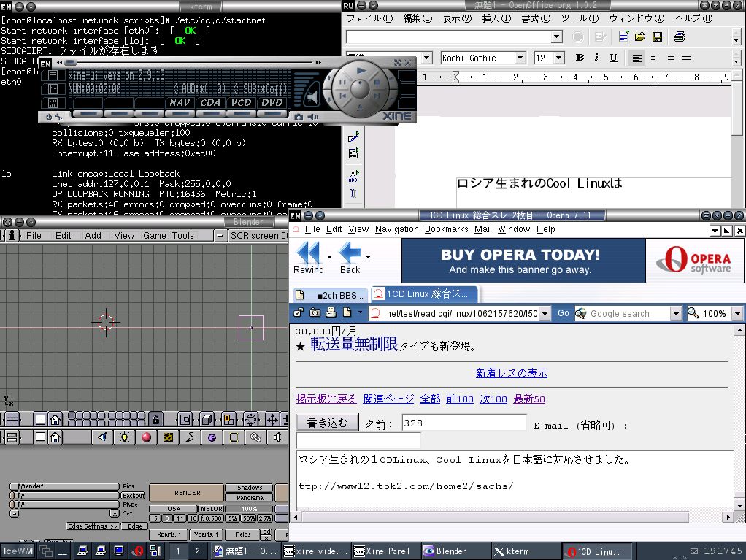The image size is (746, 560).
Task: Open OpenOffice paragraph style dropdown arrow
Action: click(427, 58)
